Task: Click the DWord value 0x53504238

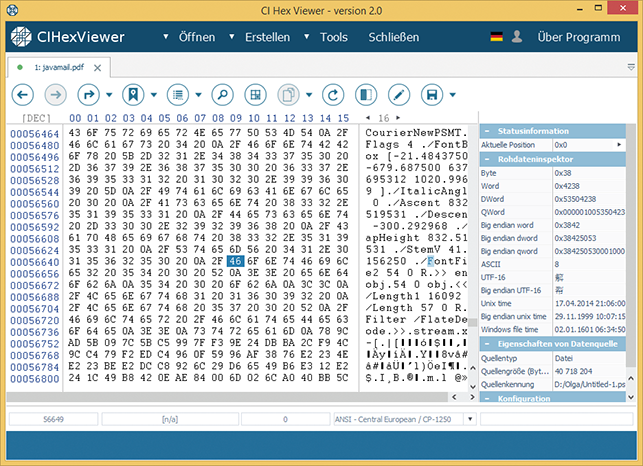Action: click(x=575, y=199)
